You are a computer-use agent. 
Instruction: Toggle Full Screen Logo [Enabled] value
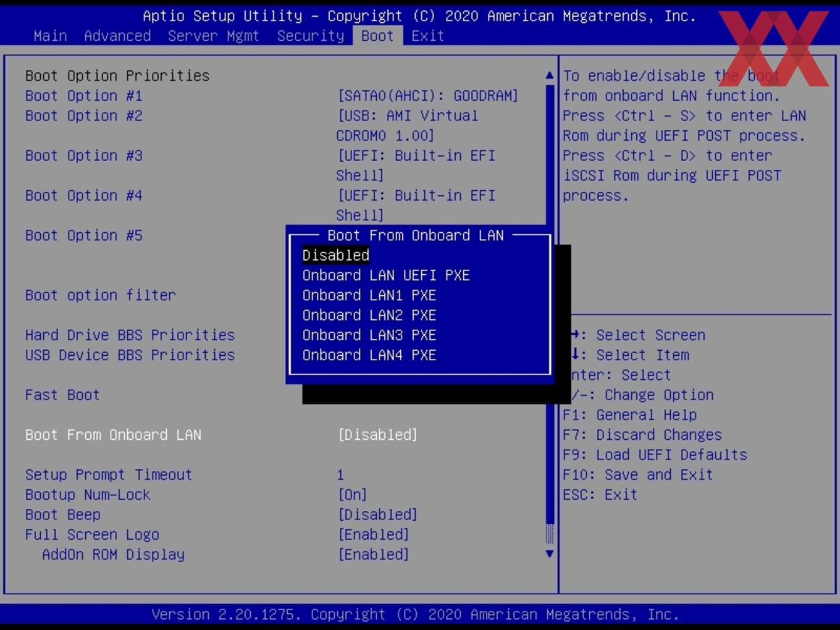[x=374, y=535]
